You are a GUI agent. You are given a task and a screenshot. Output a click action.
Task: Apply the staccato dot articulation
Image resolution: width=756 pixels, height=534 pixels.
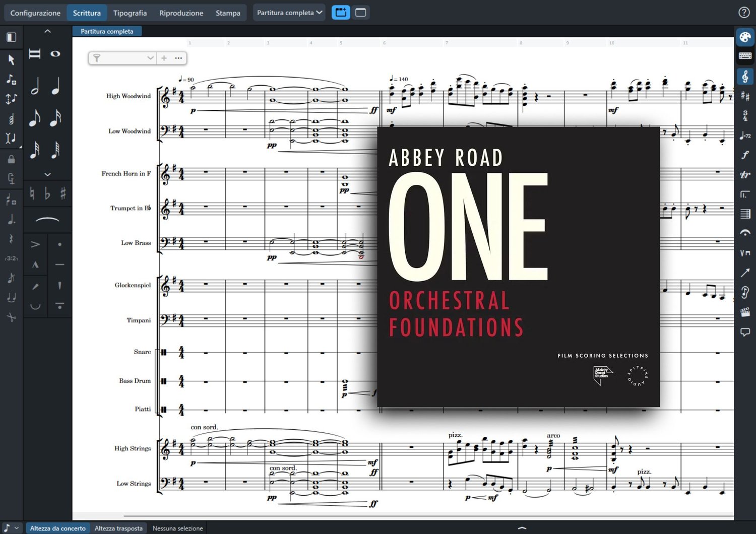59,245
